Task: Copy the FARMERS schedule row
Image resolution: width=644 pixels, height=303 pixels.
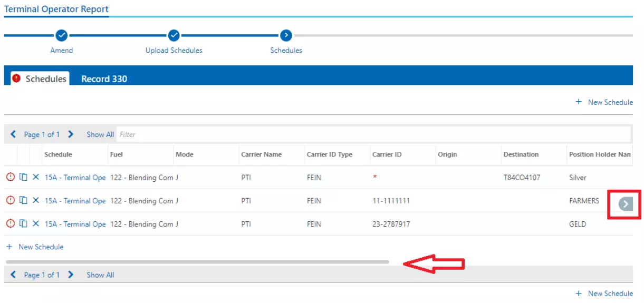Action: (x=23, y=201)
